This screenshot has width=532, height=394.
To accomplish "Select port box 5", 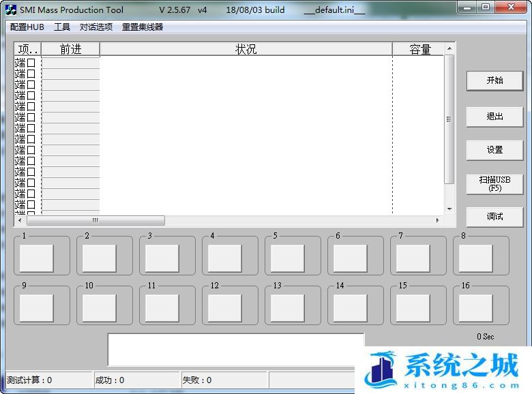I will click(288, 258).
